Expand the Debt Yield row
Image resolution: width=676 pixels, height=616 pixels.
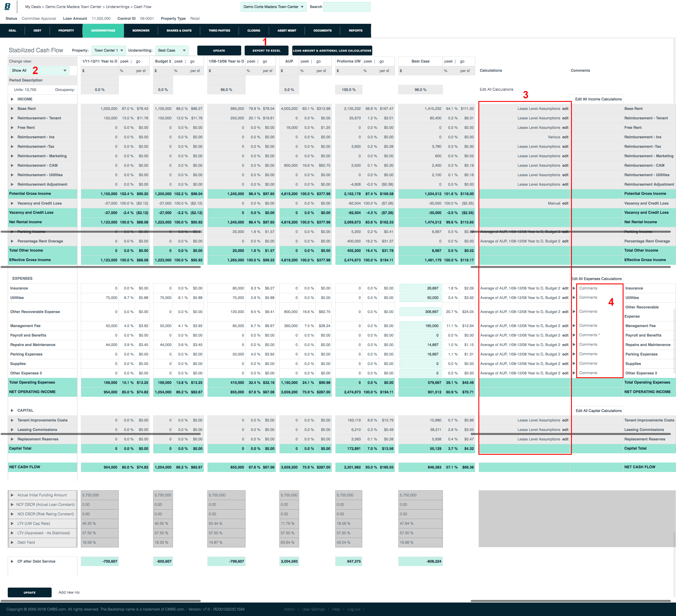(x=12, y=543)
